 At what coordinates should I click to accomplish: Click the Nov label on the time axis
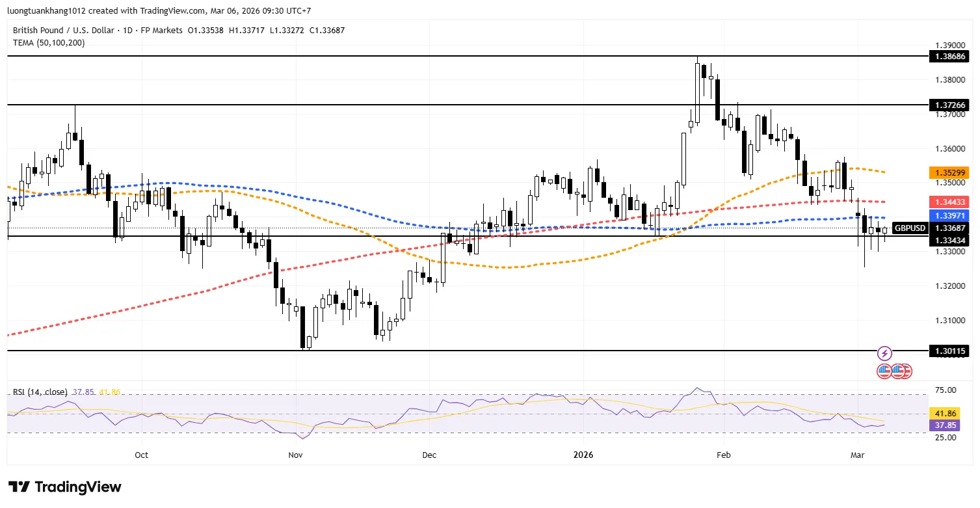click(296, 455)
